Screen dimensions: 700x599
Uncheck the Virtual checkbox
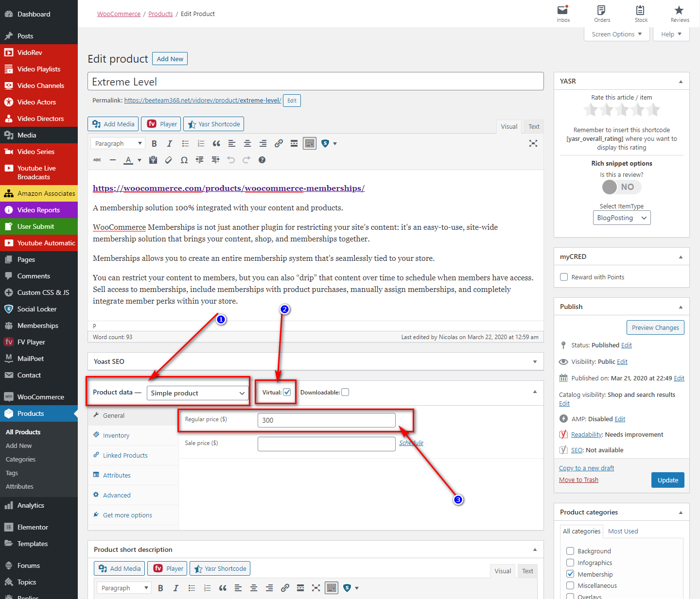pyautogui.click(x=287, y=393)
